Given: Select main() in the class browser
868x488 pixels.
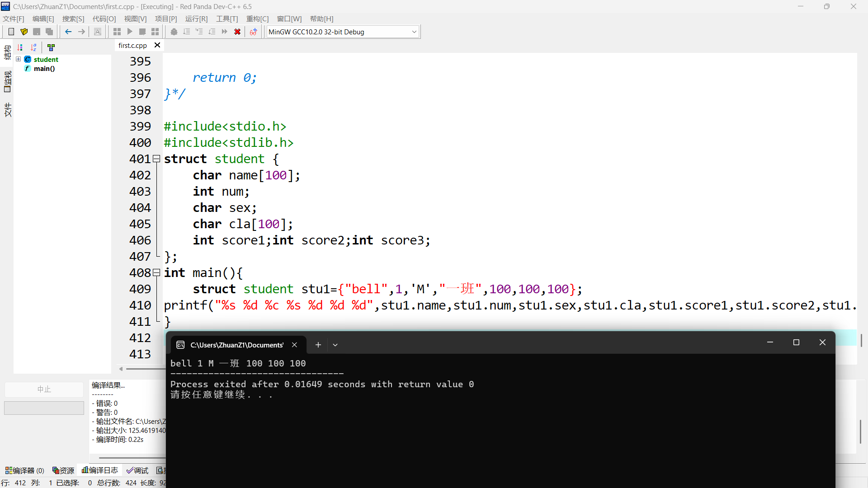Looking at the screenshot, I should point(44,69).
